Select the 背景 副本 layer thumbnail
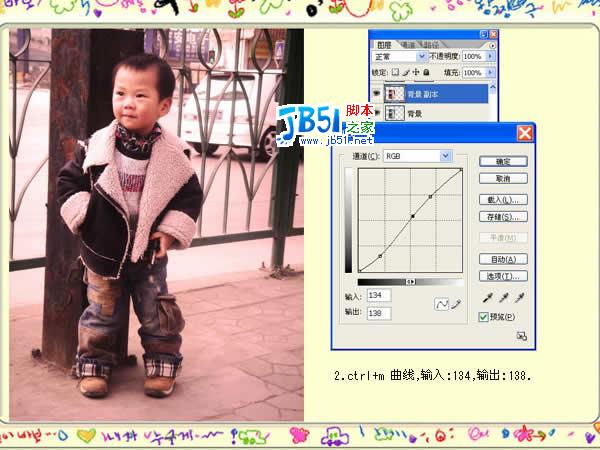Screen dimensions: 600x450 coord(395,93)
